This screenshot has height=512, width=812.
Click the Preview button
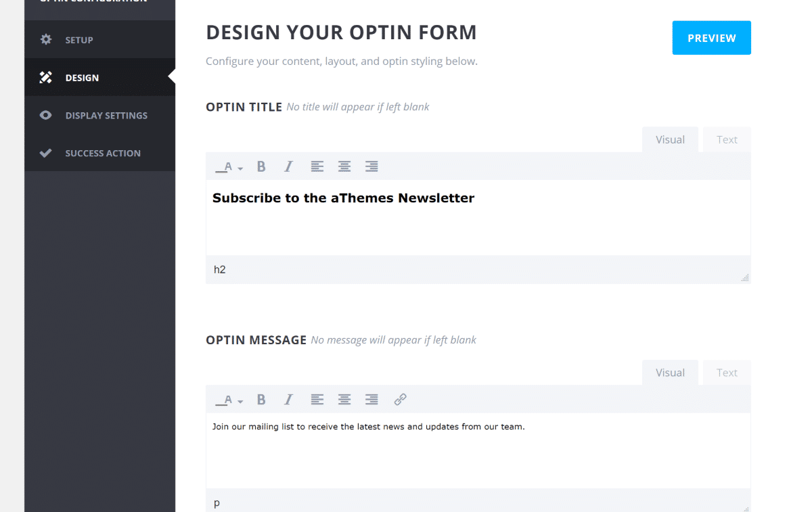click(711, 39)
